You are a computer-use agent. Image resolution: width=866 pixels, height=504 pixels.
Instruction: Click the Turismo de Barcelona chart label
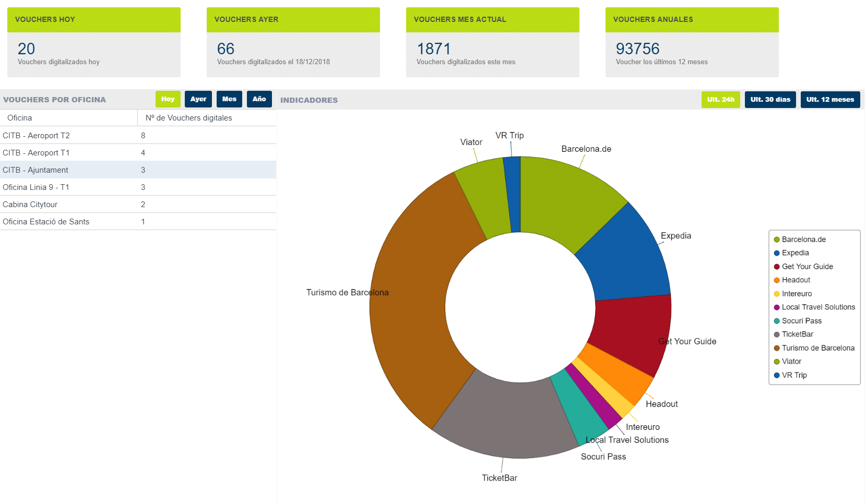347,292
